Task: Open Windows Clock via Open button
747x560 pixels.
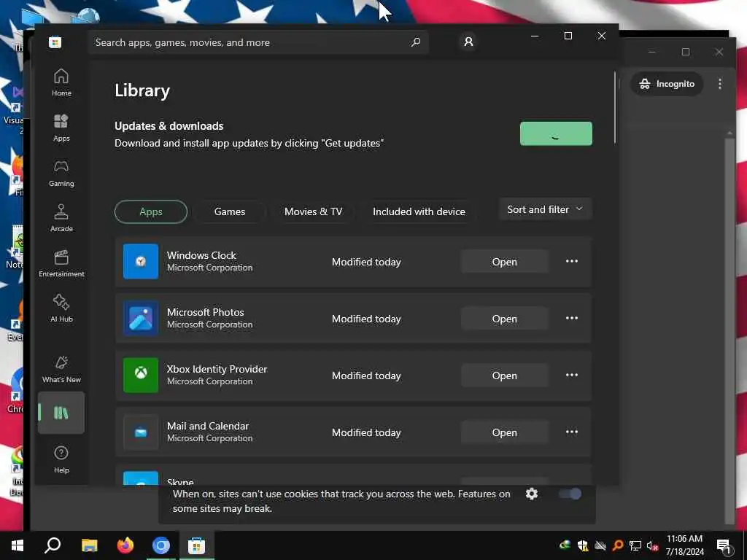Action: coord(505,262)
